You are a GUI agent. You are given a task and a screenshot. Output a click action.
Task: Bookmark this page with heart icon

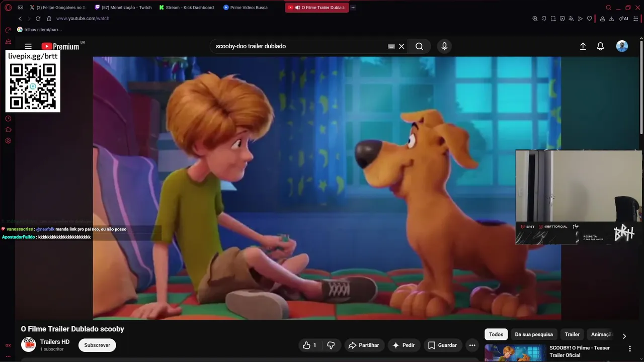589,19
